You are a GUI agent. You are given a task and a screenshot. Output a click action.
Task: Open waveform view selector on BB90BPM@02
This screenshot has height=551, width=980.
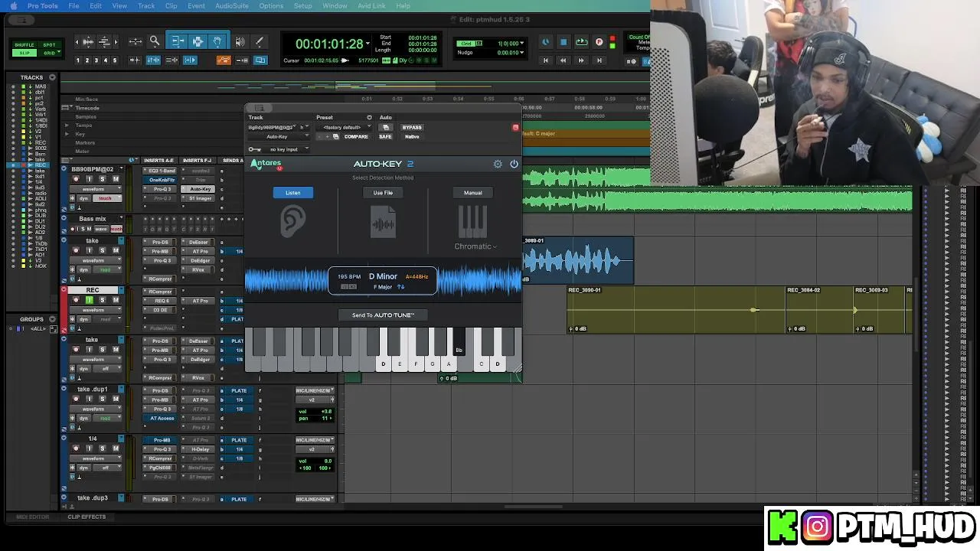[x=97, y=189]
